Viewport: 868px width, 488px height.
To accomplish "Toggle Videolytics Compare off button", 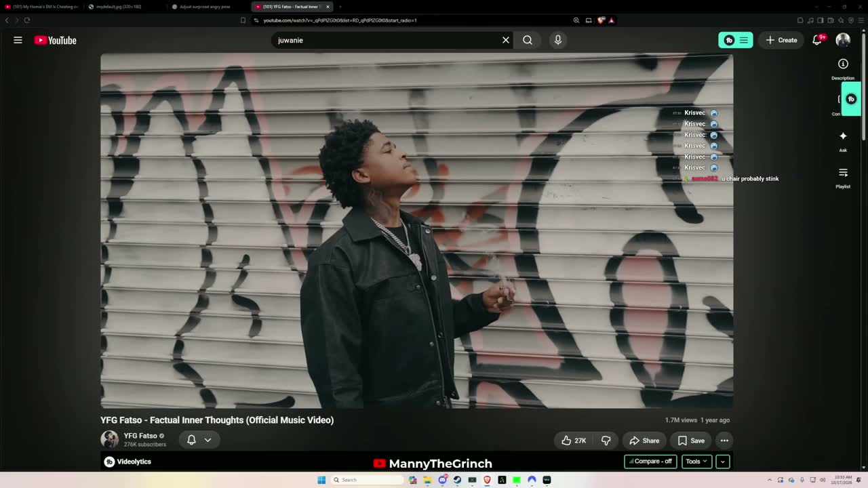I will (650, 462).
